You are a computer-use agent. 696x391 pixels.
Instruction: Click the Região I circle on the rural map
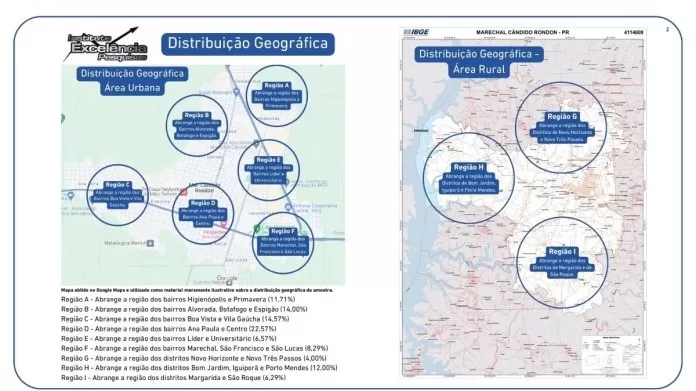coord(562,263)
